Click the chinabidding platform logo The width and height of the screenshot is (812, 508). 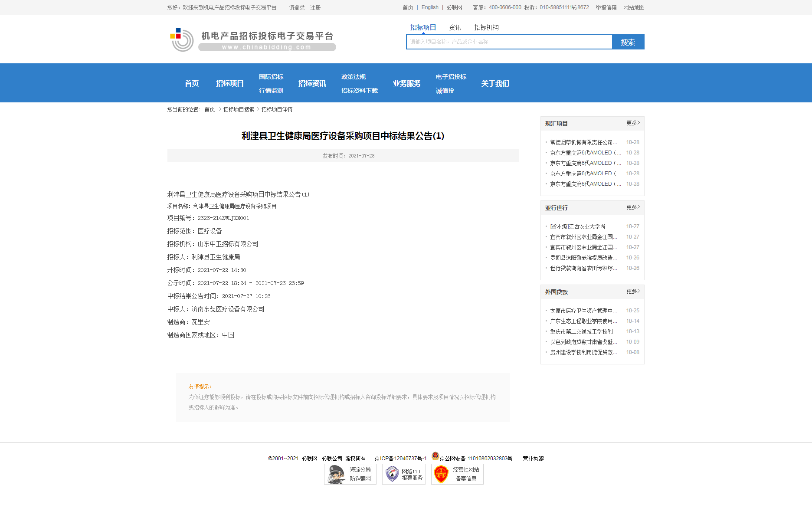(x=251, y=39)
